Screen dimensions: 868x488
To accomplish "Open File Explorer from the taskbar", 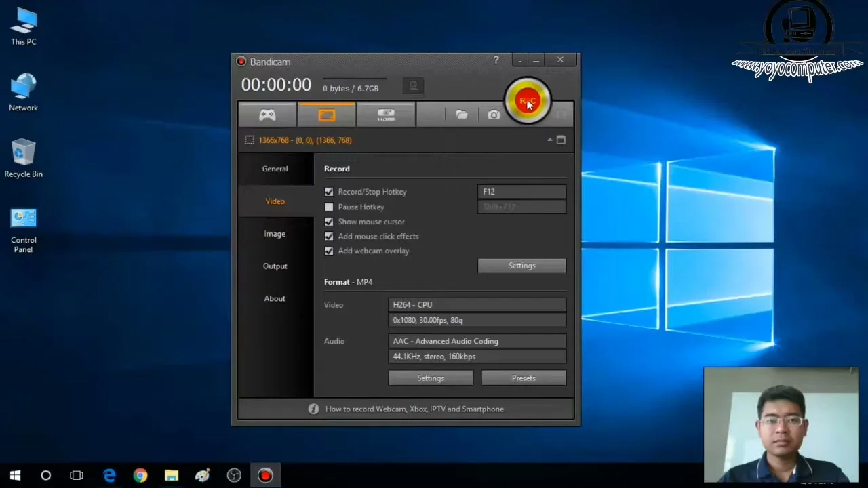I will [172, 475].
